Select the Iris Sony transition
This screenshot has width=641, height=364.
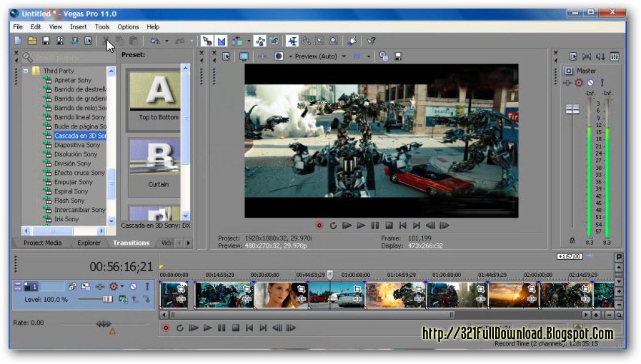[x=66, y=219]
